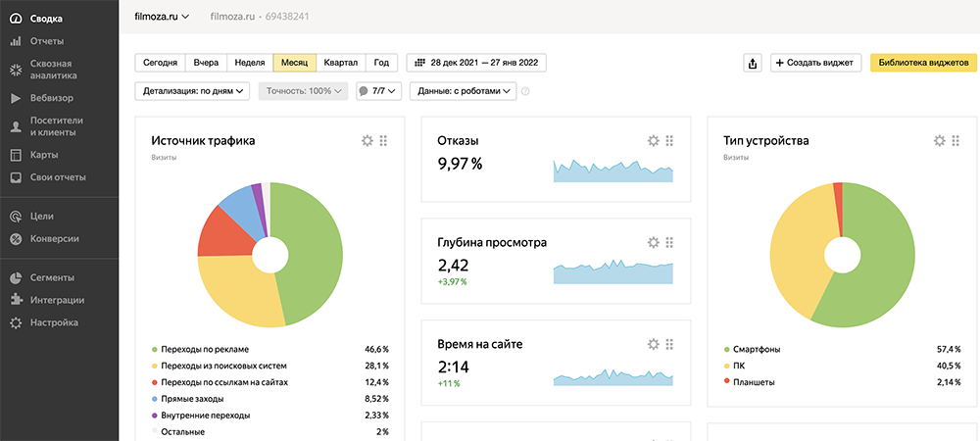980x441 pixels.
Task: Open Карты section in sidebar
Action: [43, 155]
